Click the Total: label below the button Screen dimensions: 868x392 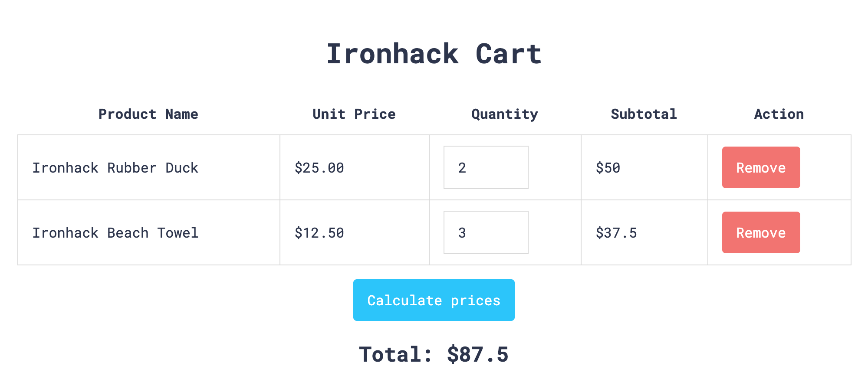[396, 354]
